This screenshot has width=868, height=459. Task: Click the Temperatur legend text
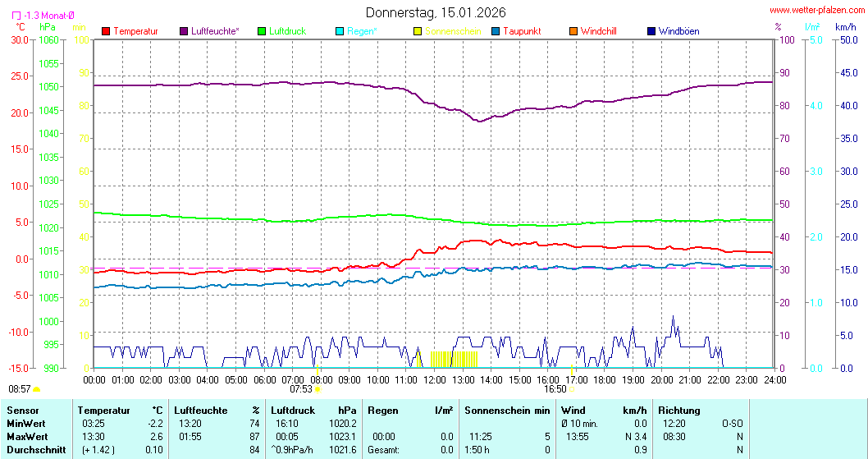135,31
